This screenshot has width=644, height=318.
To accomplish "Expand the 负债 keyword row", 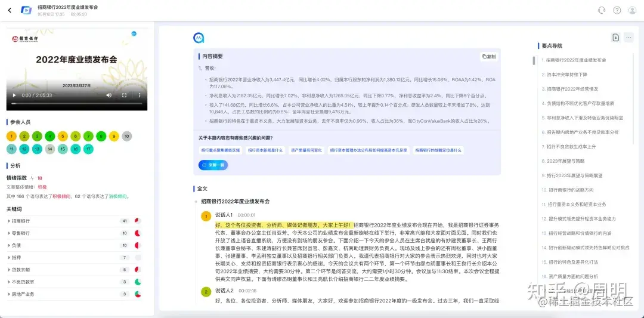I will coord(74,245).
